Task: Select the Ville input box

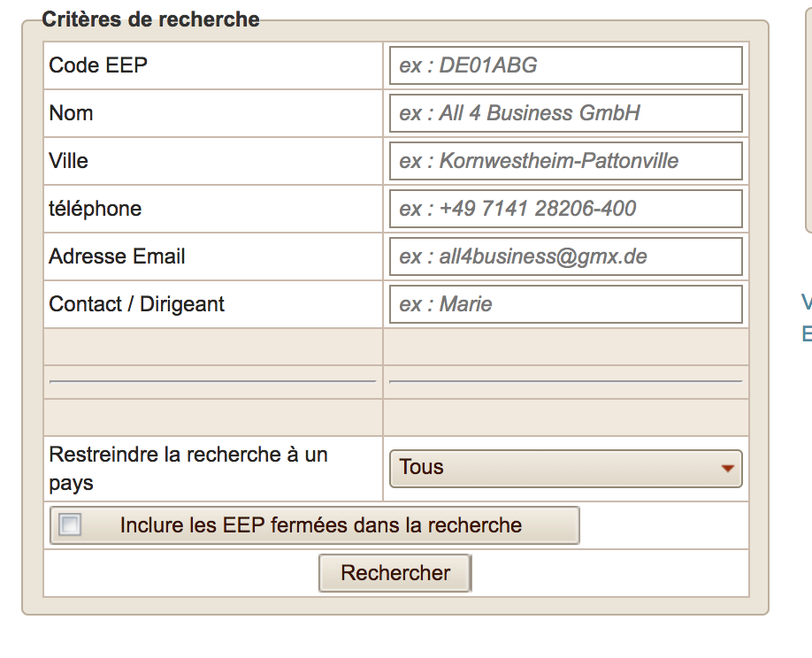Action: coord(565,161)
